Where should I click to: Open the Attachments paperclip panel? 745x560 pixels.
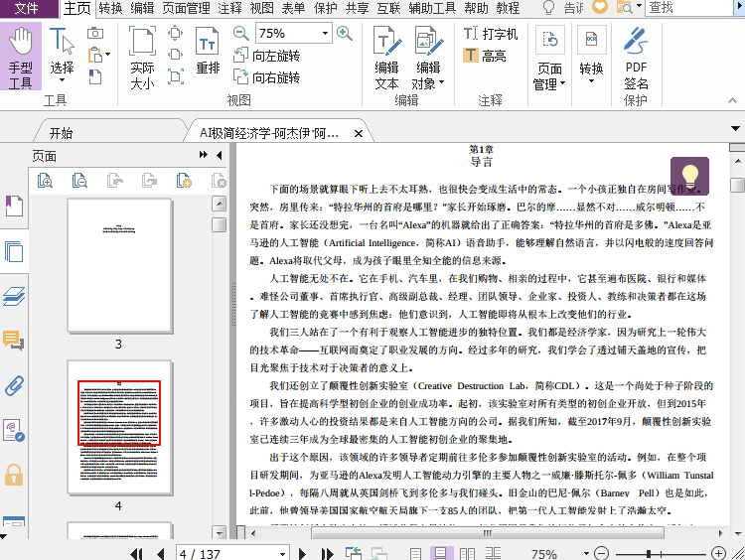click(x=14, y=385)
